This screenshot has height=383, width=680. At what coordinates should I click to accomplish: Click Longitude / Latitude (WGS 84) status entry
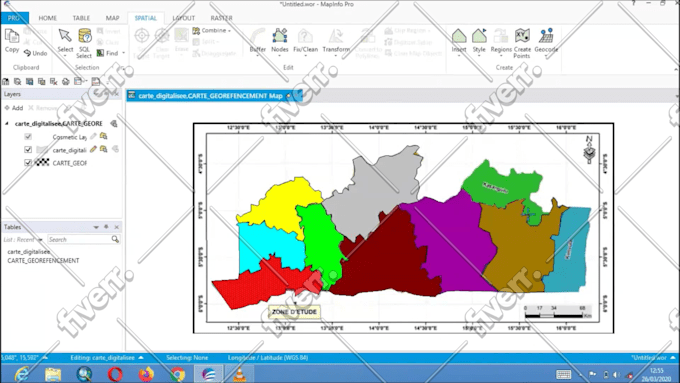tap(268, 358)
